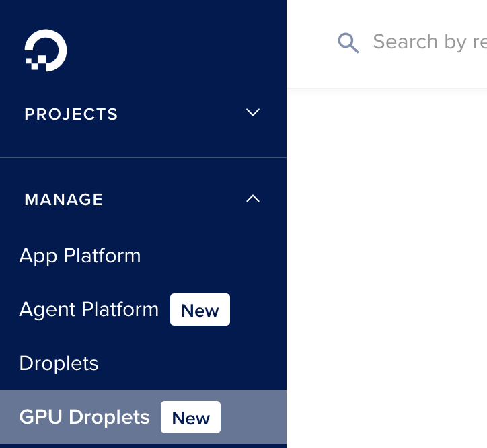
Task: Click the New badge beside GPU Droplets
Action: 191,417
